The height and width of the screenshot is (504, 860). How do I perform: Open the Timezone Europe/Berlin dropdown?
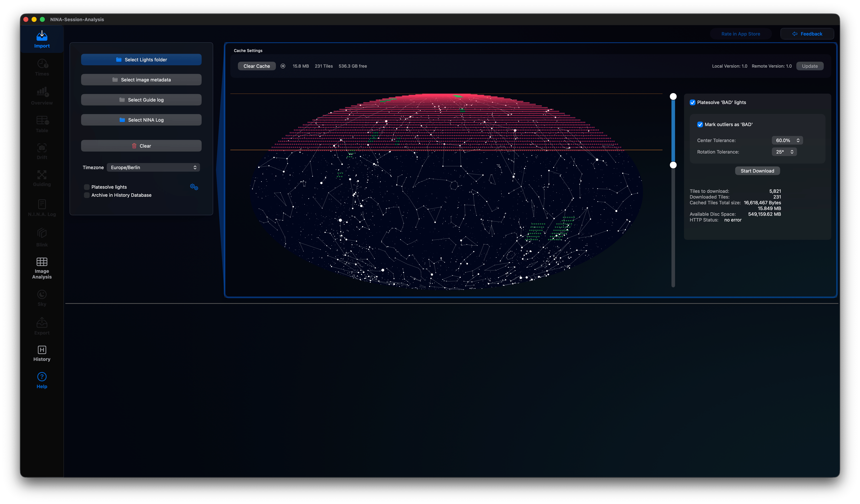(153, 168)
